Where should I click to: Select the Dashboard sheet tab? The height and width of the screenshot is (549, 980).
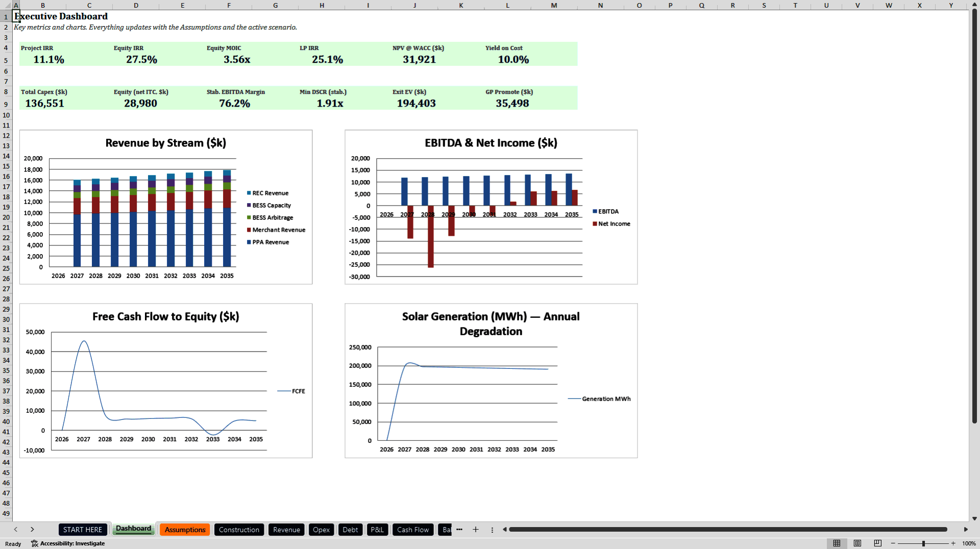[133, 529]
